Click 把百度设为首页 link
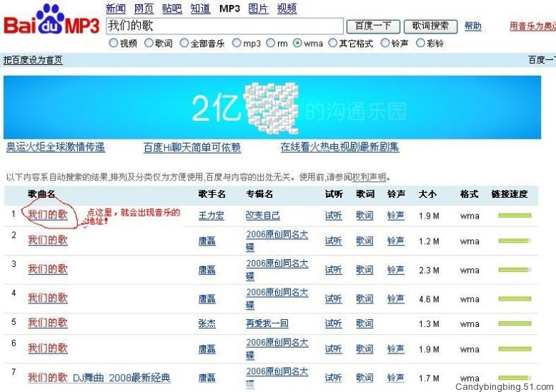The width and height of the screenshot is (556, 392). 33,60
